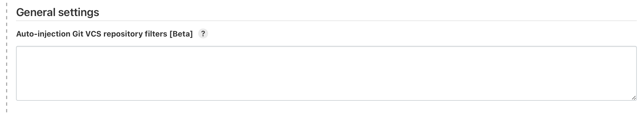
Task: Select the Auto-injection Git VCS label text
Action: (104, 34)
